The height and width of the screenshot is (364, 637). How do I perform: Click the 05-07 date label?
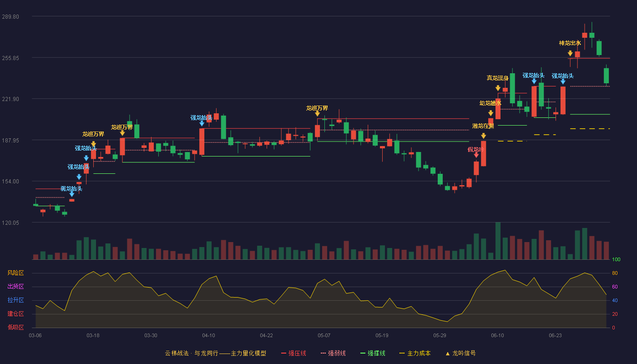click(324, 335)
